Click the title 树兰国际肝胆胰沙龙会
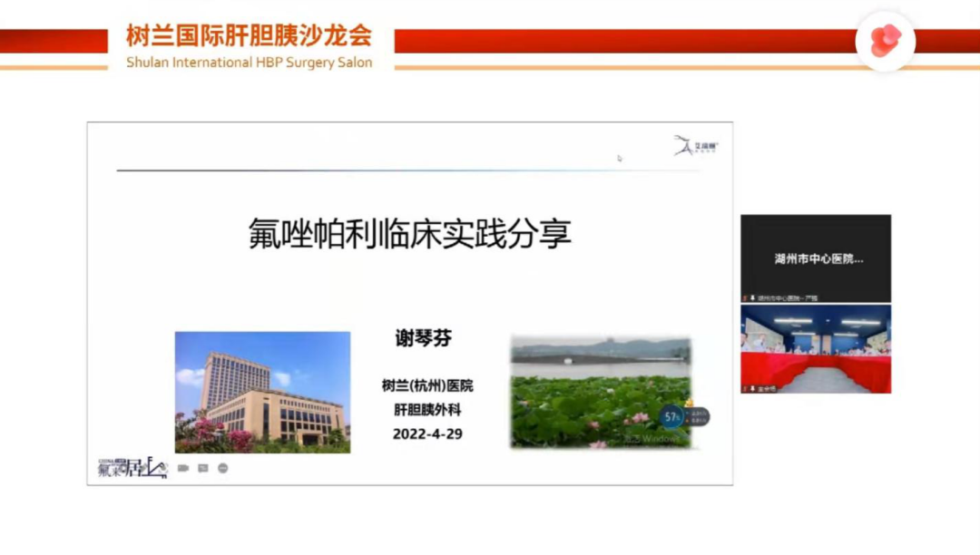980x555 pixels. [250, 35]
